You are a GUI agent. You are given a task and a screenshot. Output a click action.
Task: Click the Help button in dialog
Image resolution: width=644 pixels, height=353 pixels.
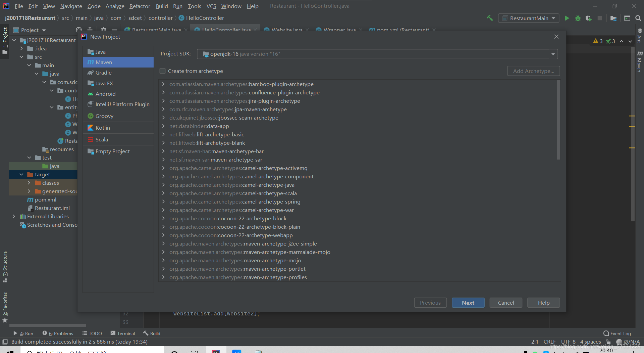click(543, 303)
